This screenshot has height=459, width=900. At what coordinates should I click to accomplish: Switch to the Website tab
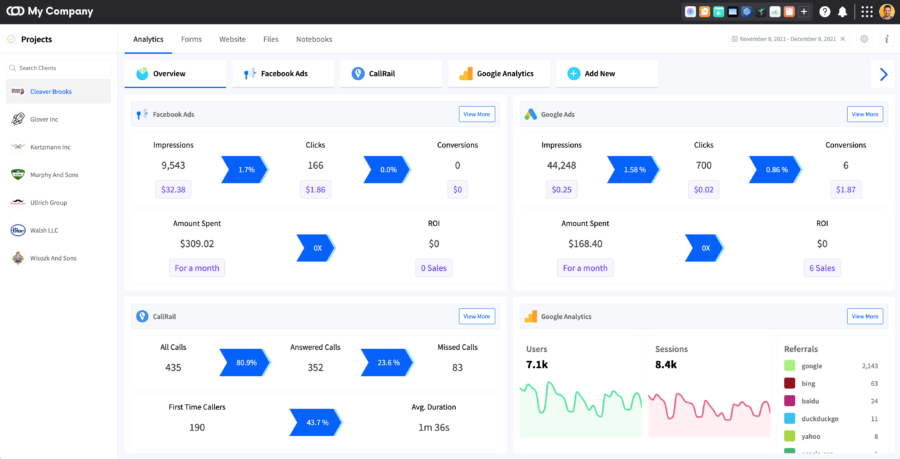232,40
